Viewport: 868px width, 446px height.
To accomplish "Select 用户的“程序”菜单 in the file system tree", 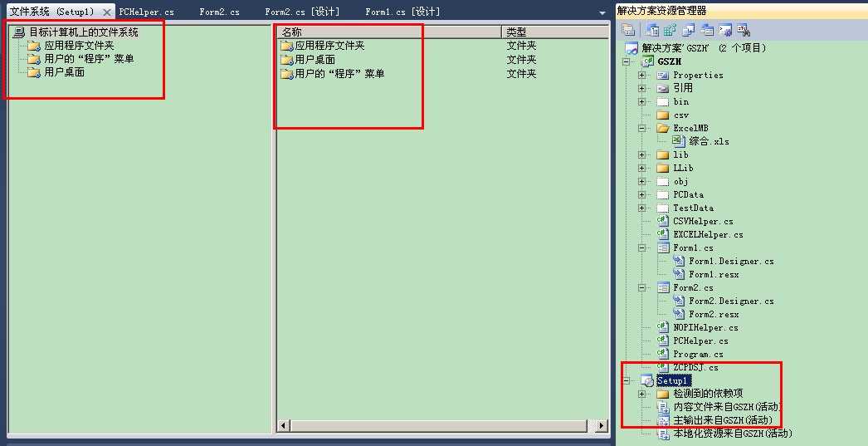I will (89, 59).
